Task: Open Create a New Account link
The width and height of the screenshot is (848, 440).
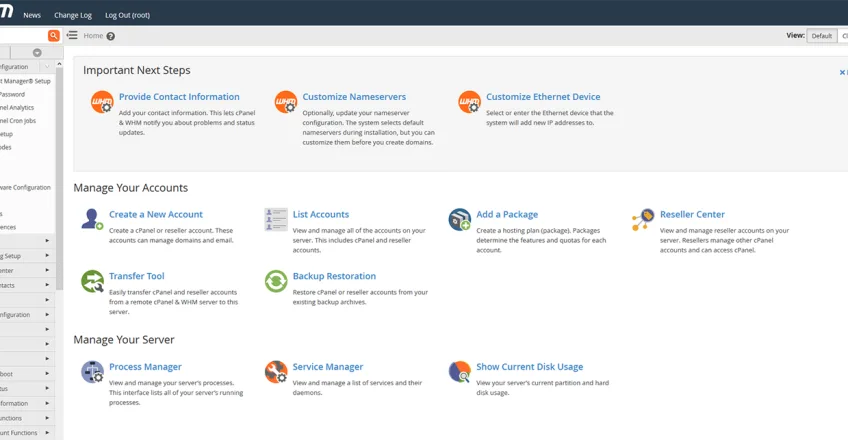Action: click(x=156, y=215)
